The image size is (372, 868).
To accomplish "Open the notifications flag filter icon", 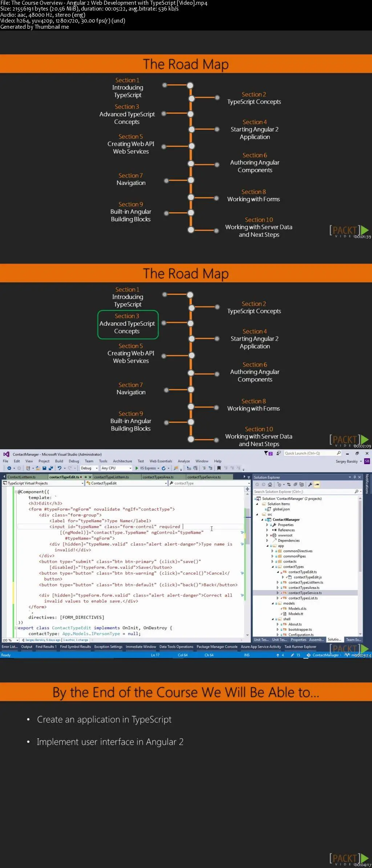I will pyautogui.click(x=268, y=453).
